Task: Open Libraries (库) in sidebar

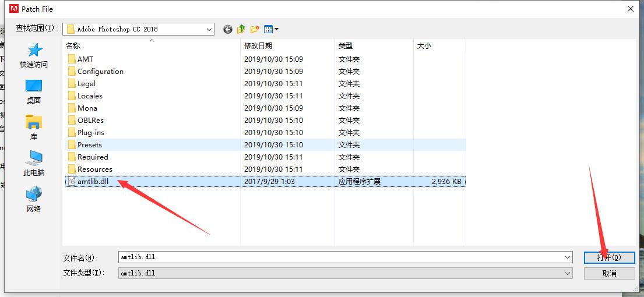Action: pos(34,128)
